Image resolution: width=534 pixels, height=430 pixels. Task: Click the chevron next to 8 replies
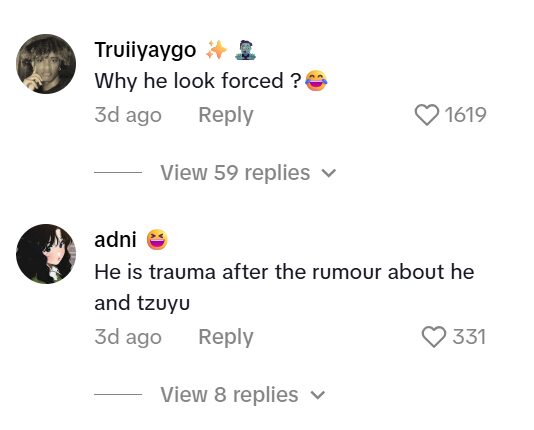click(x=318, y=395)
